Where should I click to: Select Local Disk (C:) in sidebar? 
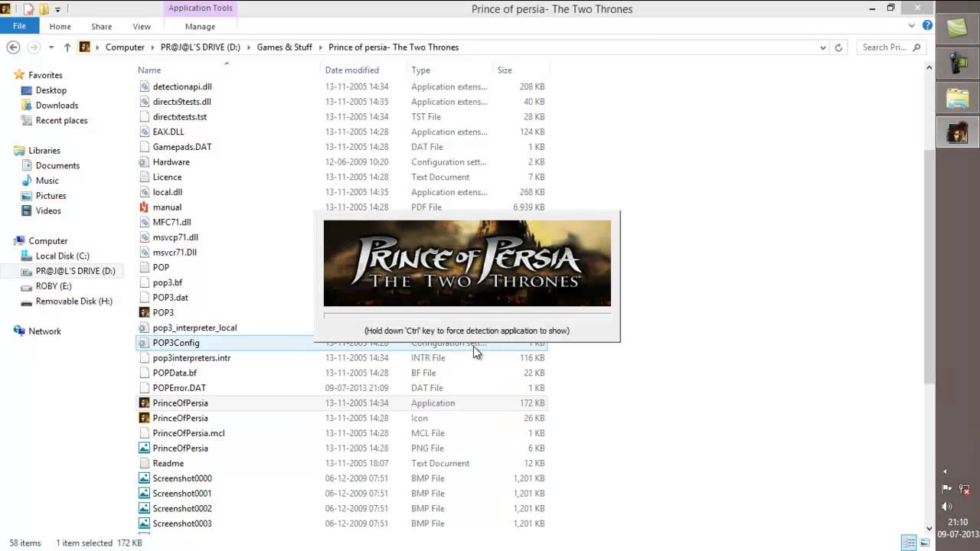pyautogui.click(x=62, y=256)
